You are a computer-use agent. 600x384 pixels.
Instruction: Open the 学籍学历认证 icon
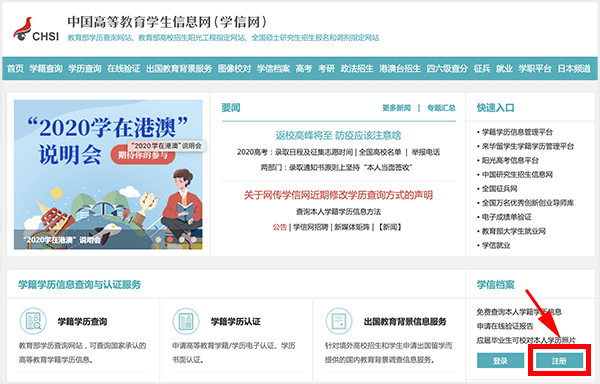[186, 321]
